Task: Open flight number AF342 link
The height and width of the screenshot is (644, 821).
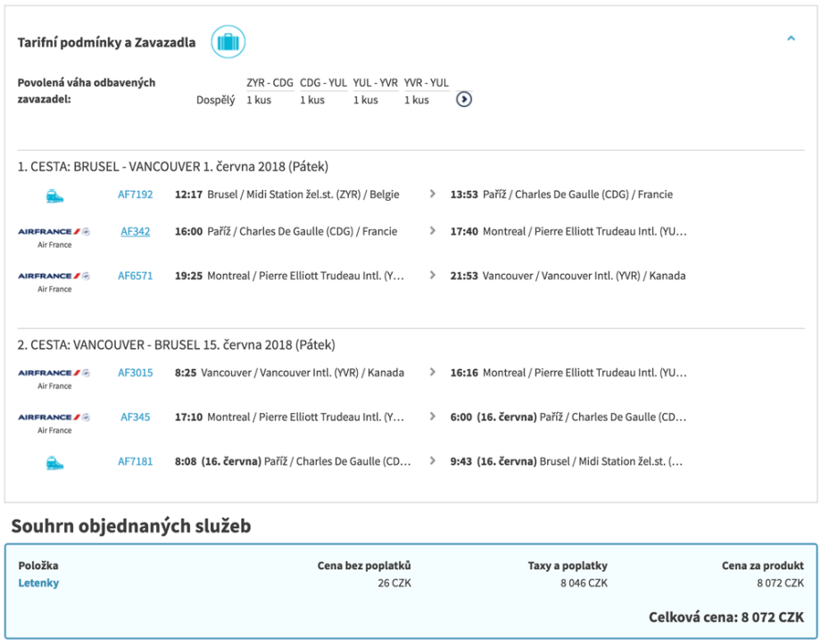Action: click(x=136, y=231)
